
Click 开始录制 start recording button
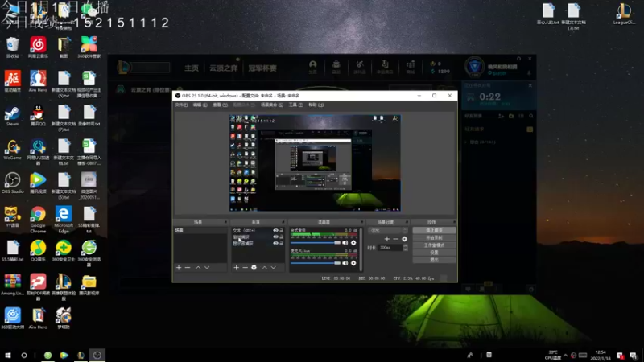[434, 238]
